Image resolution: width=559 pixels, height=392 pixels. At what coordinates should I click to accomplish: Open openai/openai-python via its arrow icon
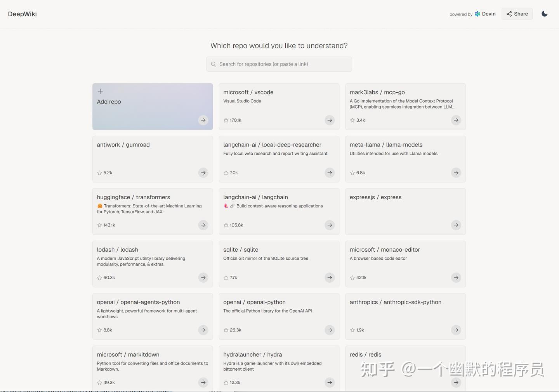(x=329, y=330)
